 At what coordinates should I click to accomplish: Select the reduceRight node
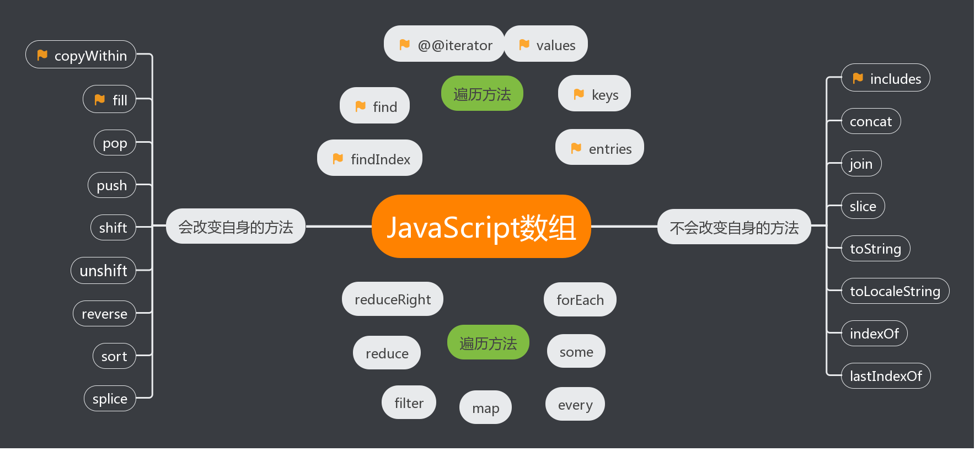tap(392, 299)
